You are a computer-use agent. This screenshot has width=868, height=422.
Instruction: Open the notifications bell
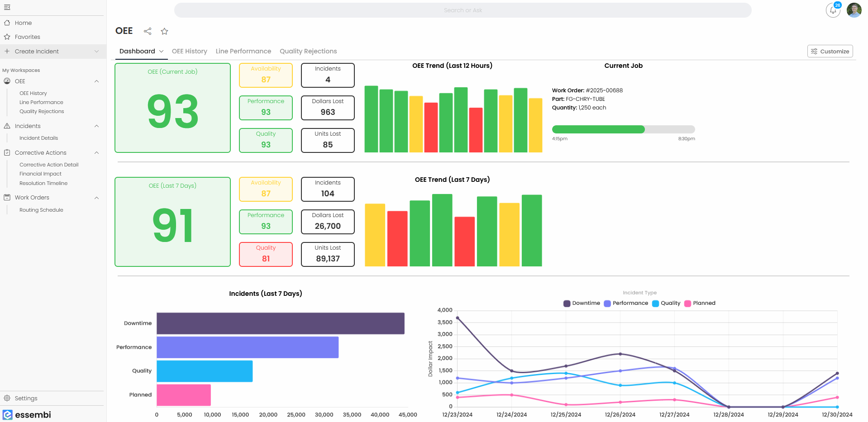pyautogui.click(x=833, y=10)
